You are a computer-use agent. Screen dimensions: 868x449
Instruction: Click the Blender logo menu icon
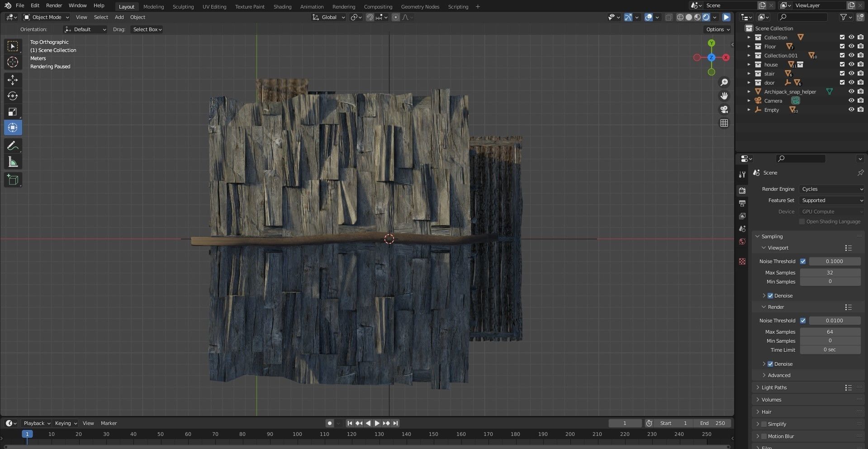coord(8,5)
